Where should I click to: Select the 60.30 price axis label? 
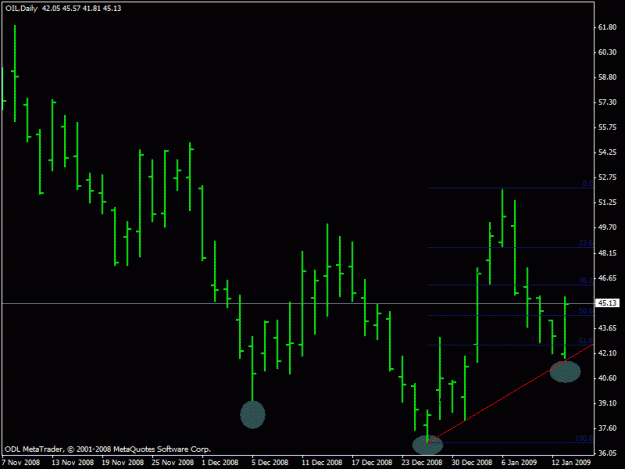(607, 52)
